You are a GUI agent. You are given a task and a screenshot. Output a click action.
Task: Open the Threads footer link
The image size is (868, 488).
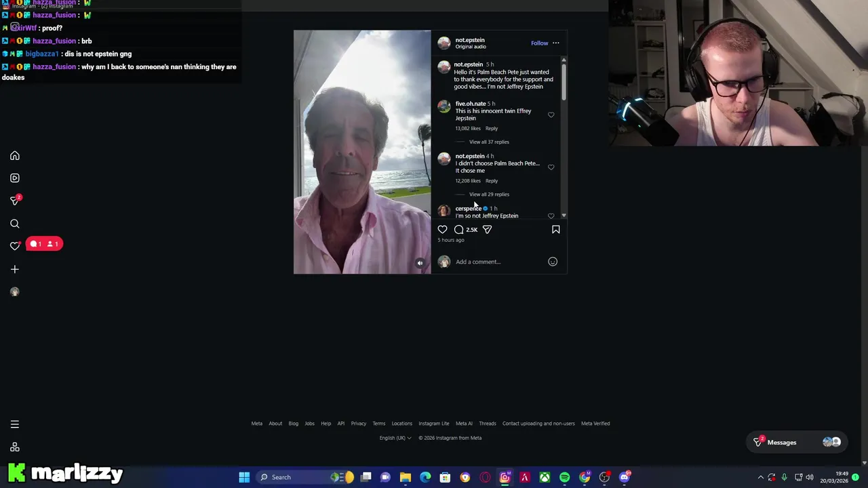(x=488, y=424)
